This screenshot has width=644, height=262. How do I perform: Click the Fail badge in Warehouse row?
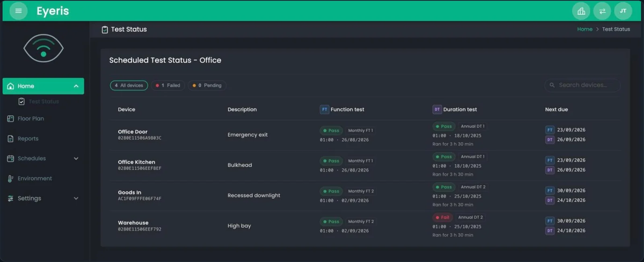point(442,217)
